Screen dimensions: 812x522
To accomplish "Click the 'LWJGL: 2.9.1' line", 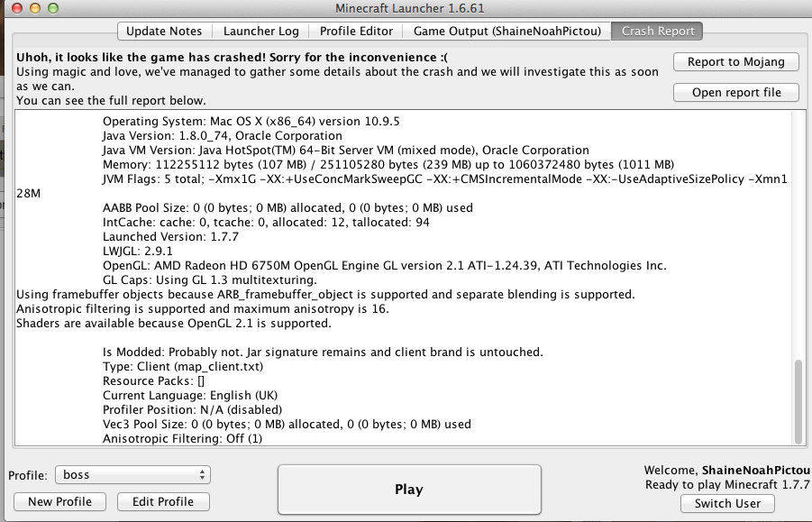I will tap(138, 252).
